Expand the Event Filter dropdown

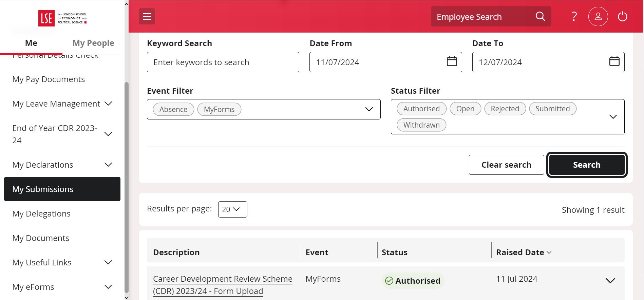click(x=369, y=109)
